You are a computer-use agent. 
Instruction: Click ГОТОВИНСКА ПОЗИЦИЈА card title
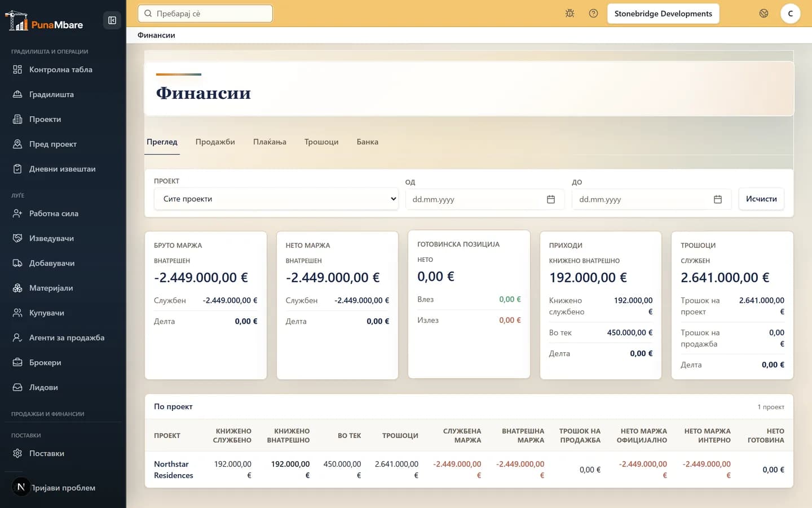[x=458, y=244]
